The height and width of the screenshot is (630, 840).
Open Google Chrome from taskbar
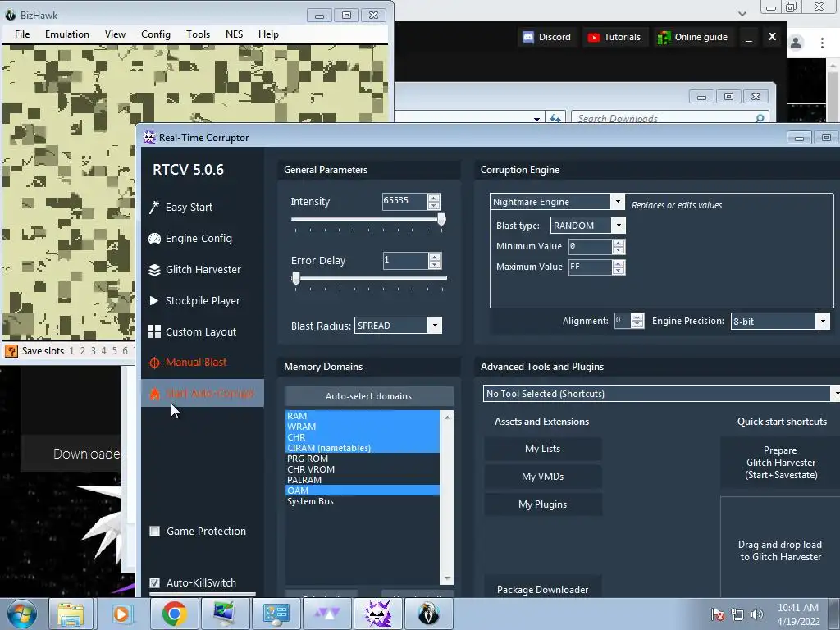pyautogui.click(x=174, y=614)
